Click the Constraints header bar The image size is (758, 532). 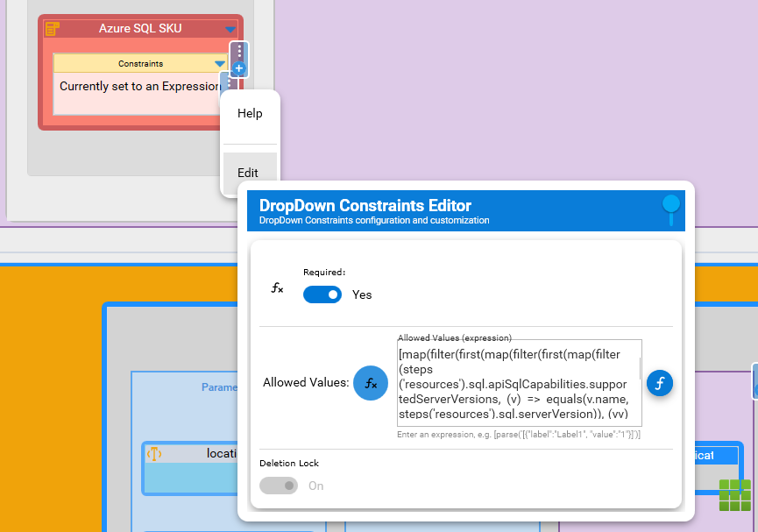point(140,64)
